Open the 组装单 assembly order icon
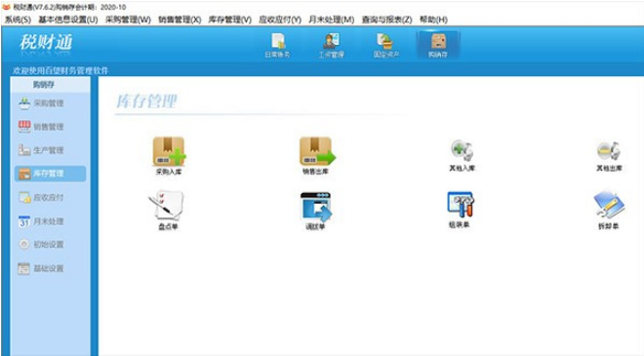Image resolution: width=644 pixels, height=356 pixels. (x=460, y=210)
